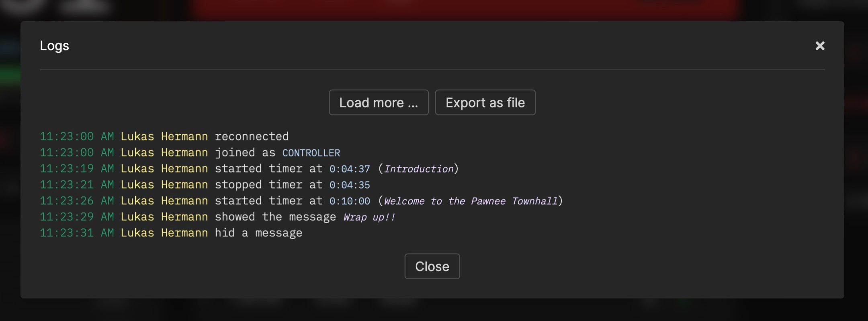Image resolution: width=868 pixels, height=321 pixels.
Task: Click the stopped timer at 0:04:35 entry
Action: [292, 184]
